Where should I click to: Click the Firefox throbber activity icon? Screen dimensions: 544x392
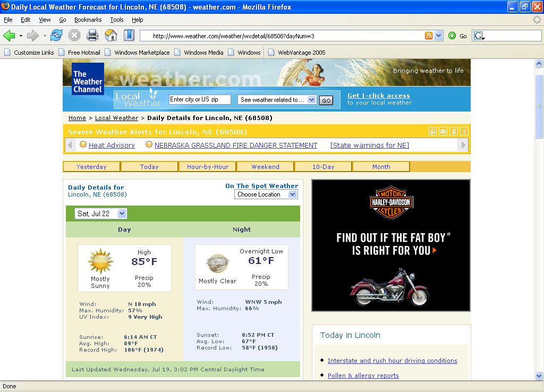coord(537,20)
